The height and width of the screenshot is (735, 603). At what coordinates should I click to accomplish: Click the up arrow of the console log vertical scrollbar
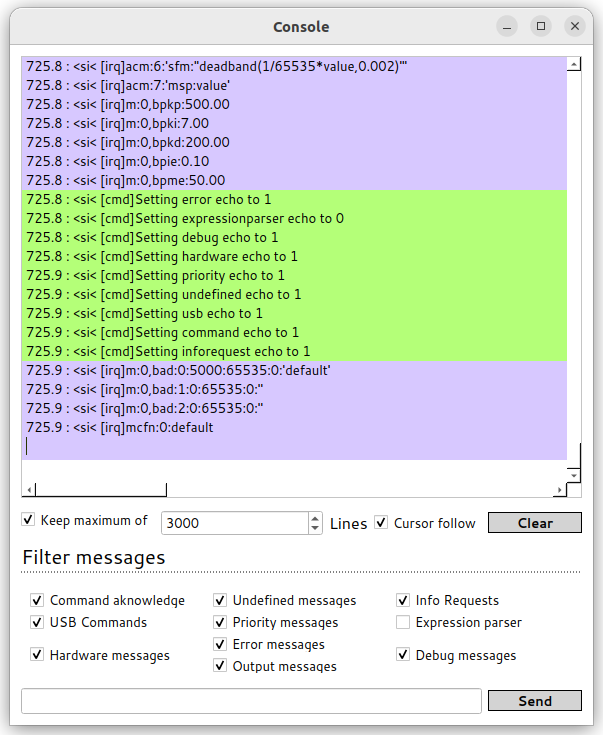tap(573, 64)
